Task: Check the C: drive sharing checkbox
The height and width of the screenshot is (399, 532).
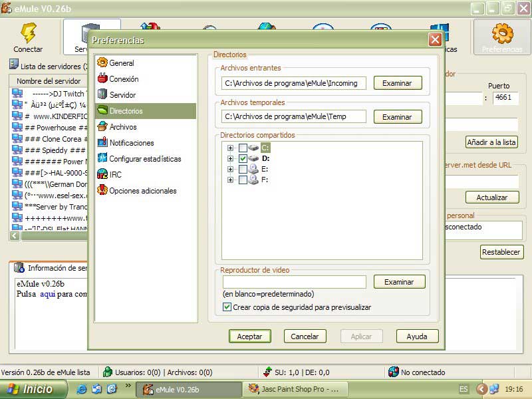Action: (x=243, y=148)
